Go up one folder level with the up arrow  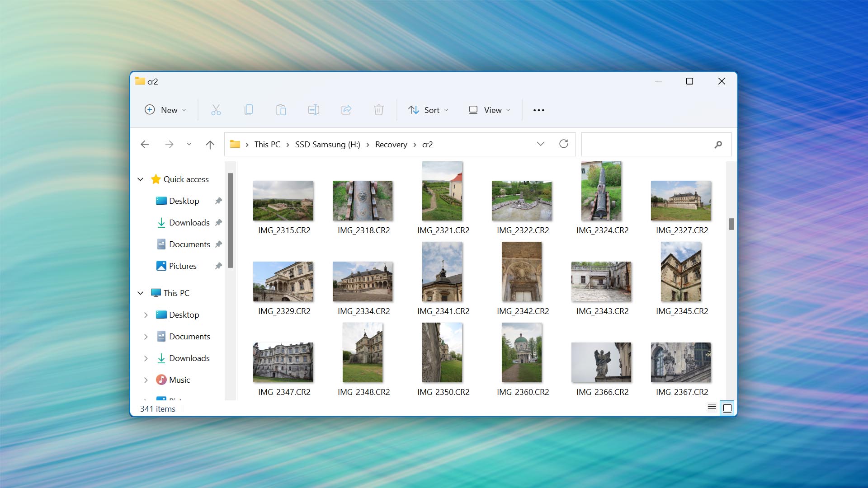(x=210, y=145)
